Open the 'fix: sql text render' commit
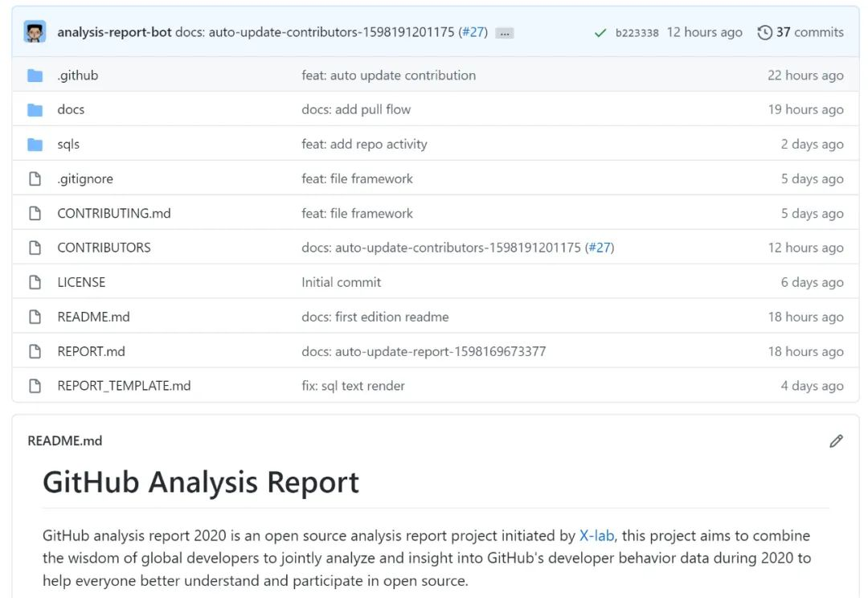 tap(353, 386)
